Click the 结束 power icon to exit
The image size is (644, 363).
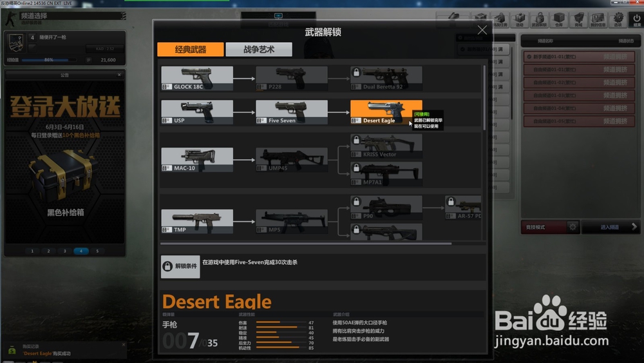point(637,19)
